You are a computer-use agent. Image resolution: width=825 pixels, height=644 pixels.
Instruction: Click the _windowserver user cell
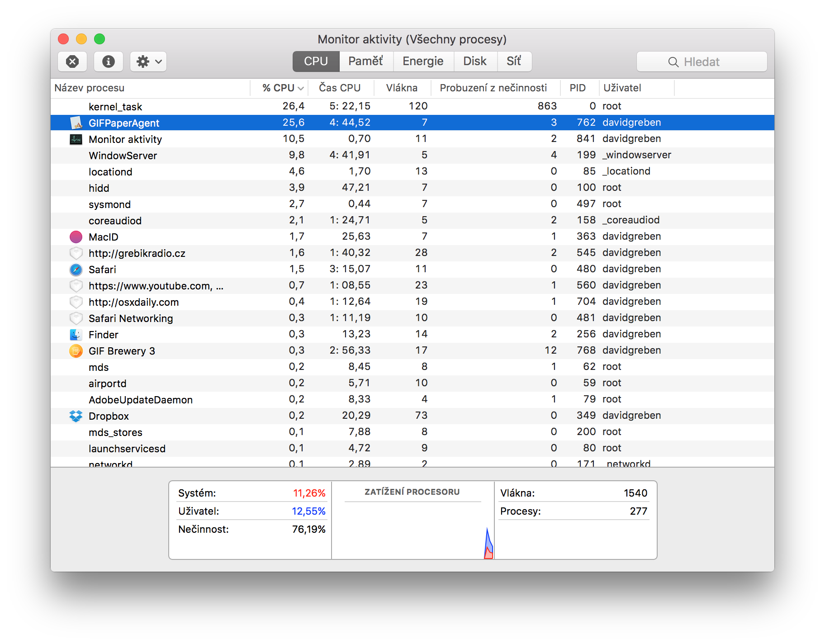click(637, 155)
